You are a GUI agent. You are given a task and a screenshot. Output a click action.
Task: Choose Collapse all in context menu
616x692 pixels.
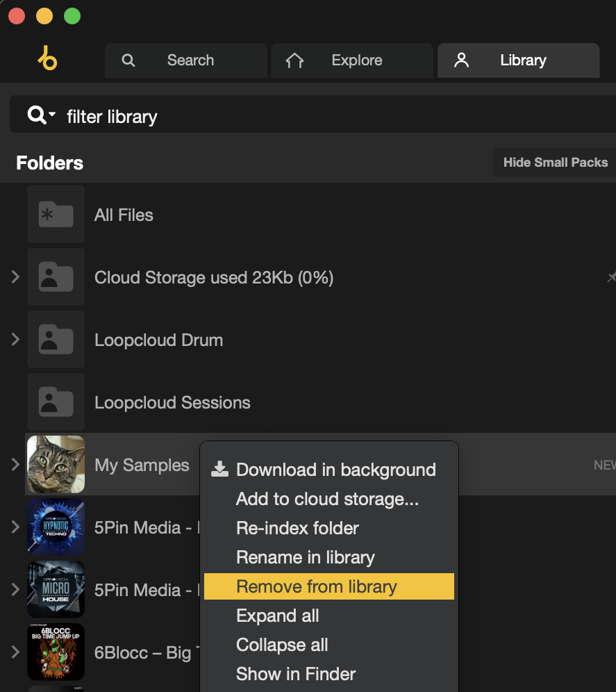[329, 645]
